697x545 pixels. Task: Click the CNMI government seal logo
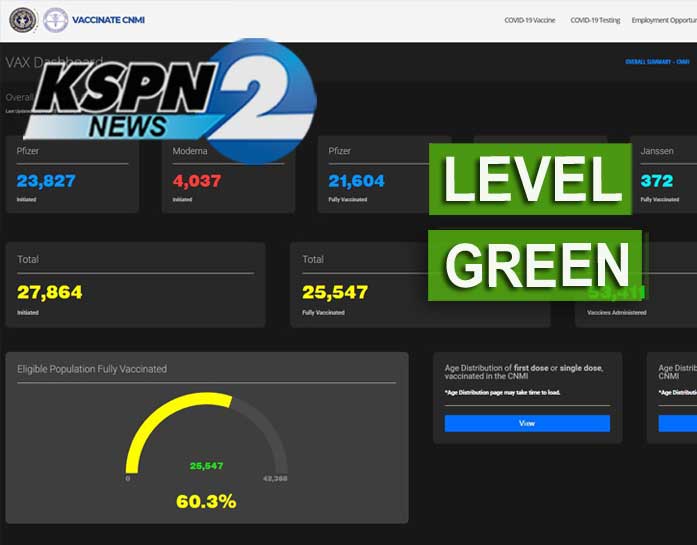[x=23, y=20]
